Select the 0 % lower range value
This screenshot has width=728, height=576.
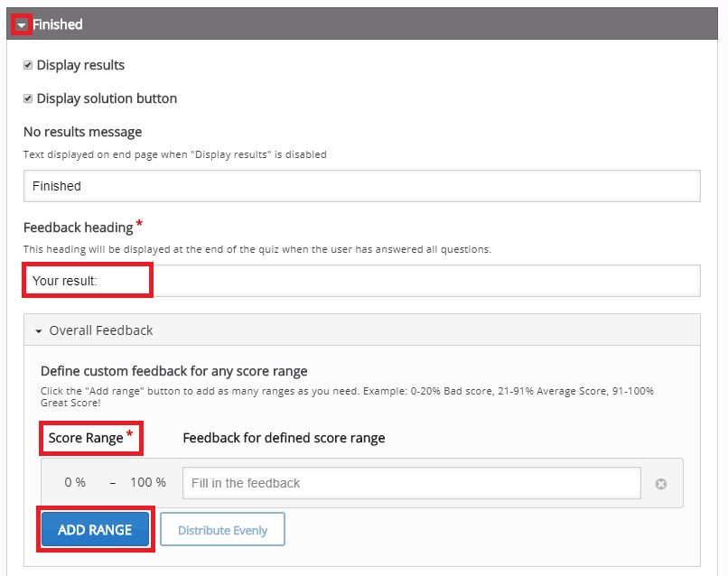coord(75,483)
